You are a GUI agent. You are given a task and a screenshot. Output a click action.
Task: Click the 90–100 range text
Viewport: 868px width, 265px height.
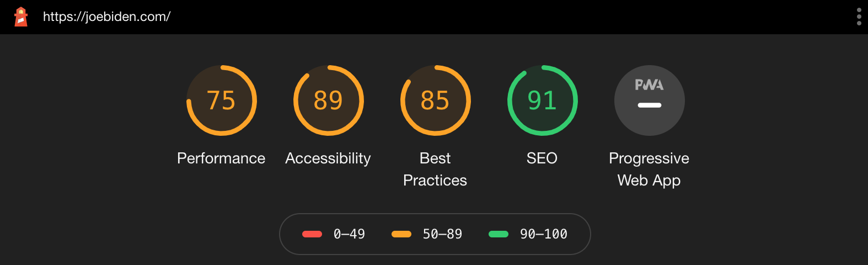544,234
